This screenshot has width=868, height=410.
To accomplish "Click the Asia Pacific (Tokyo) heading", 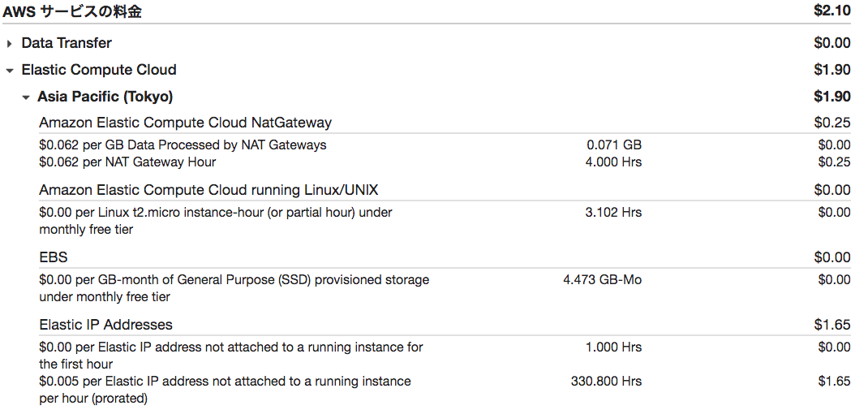I will pos(105,97).
